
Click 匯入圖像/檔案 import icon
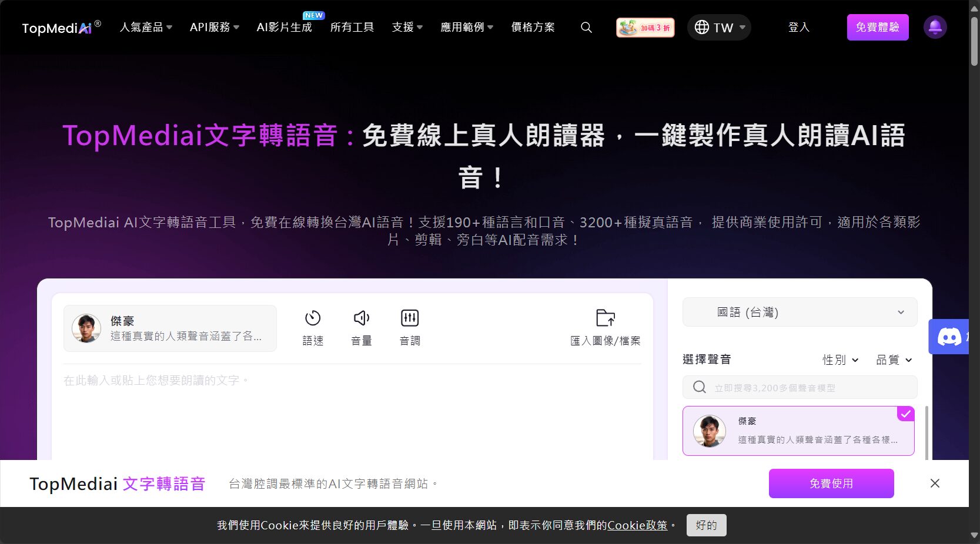[606, 328]
